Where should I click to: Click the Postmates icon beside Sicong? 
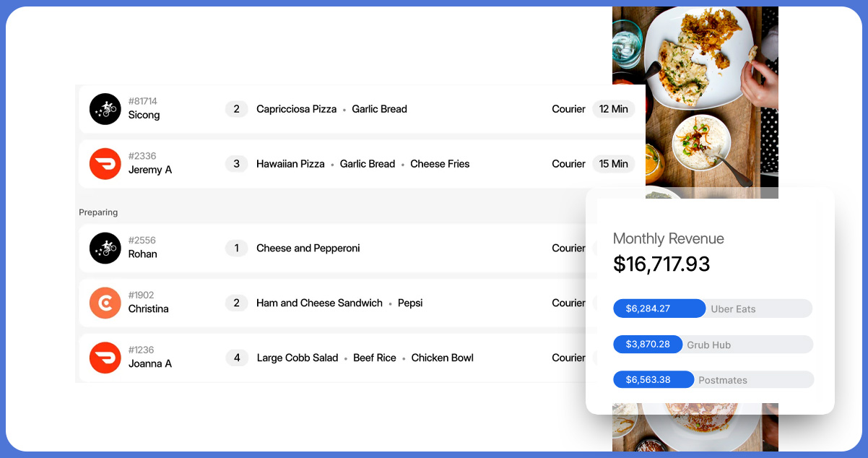pos(105,109)
